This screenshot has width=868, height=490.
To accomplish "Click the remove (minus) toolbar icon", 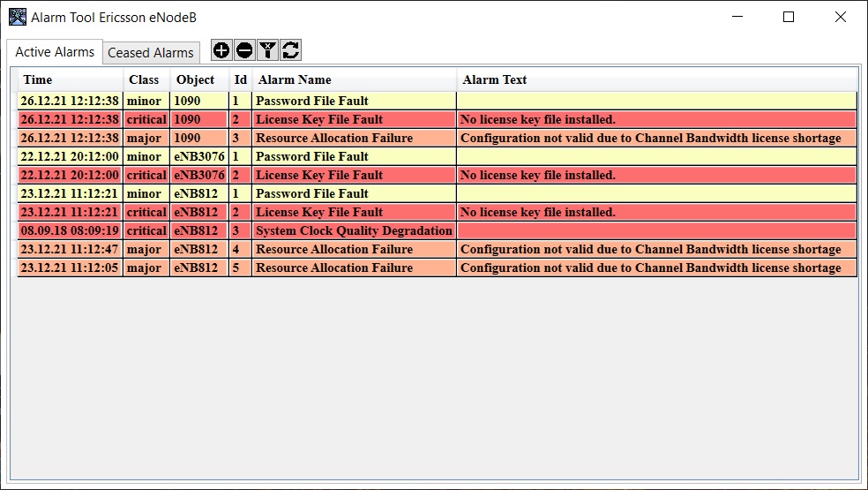I will pos(244,51).
